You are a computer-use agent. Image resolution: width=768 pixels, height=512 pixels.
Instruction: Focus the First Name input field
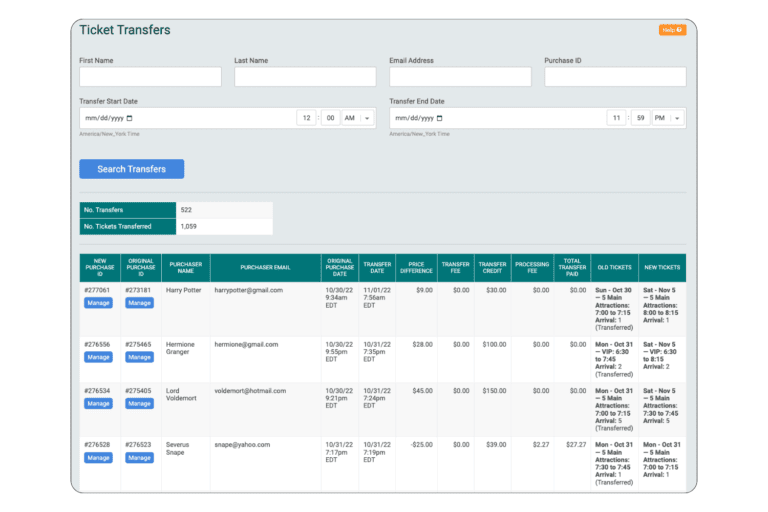[150, 77]
